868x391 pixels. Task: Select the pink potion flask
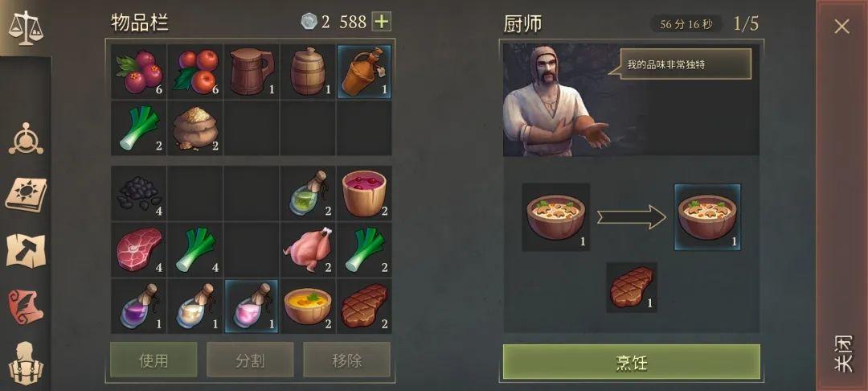(x=252, y=306)
